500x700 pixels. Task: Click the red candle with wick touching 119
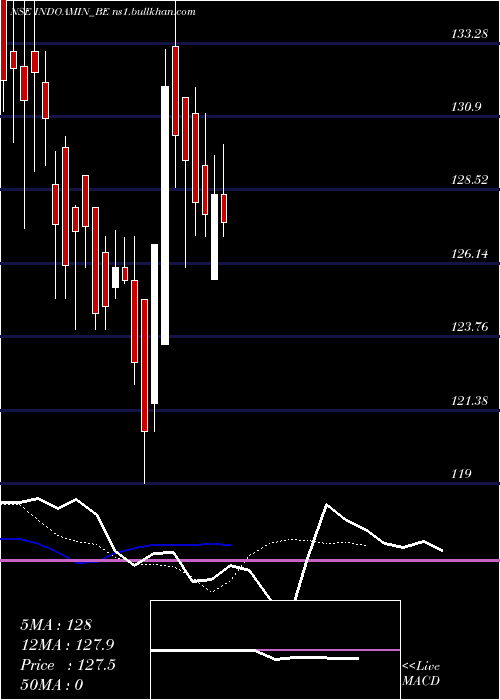[x=144, y=365]
